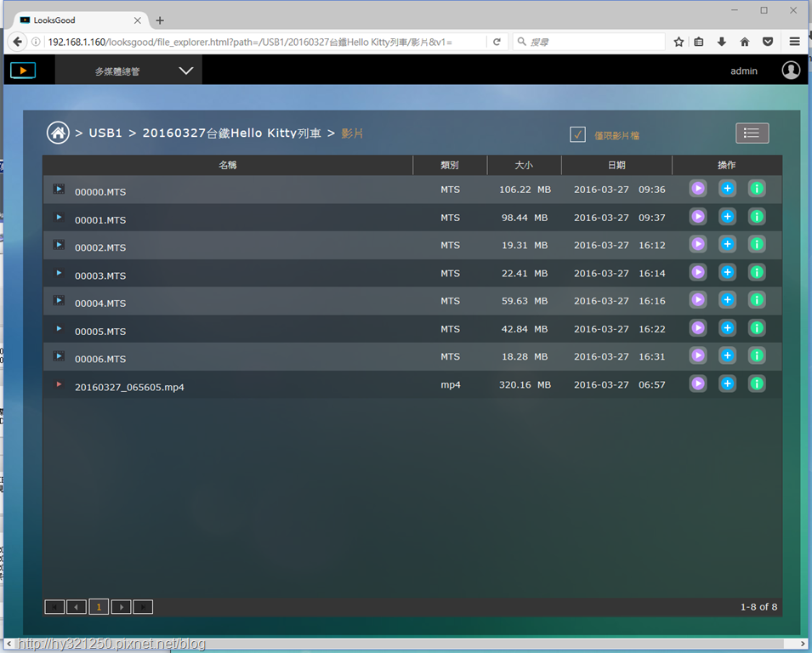This screenshot has height=653, width=812.
Task: Show info for 00003.MTS
Action: click(757, 272)
